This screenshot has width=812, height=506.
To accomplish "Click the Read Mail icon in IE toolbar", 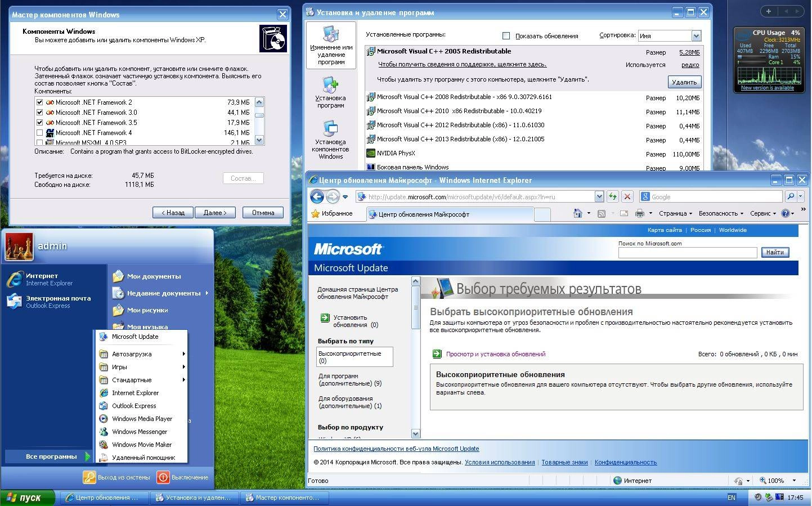I will [x=623, y=213].
